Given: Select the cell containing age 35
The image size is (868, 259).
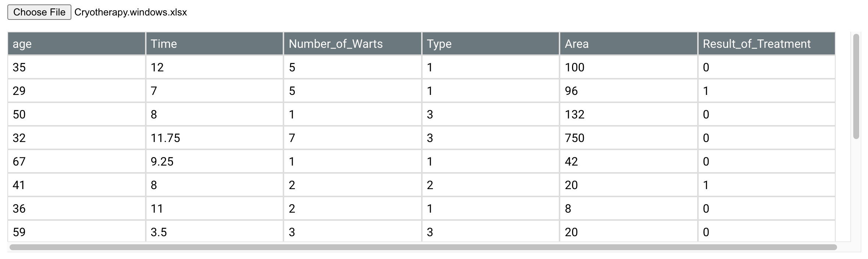Looking at the screenshot, I should pyautogui.click(x=77, y=67).
